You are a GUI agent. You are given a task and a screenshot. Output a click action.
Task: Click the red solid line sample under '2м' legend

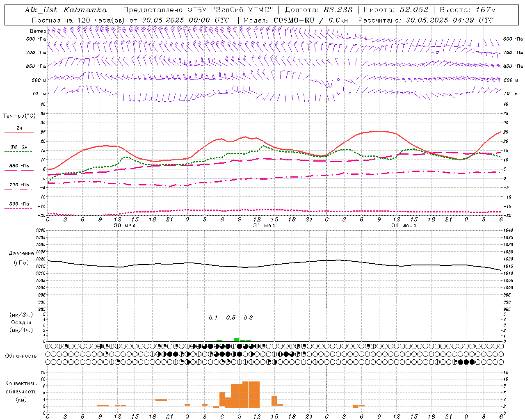click(19, 132)
